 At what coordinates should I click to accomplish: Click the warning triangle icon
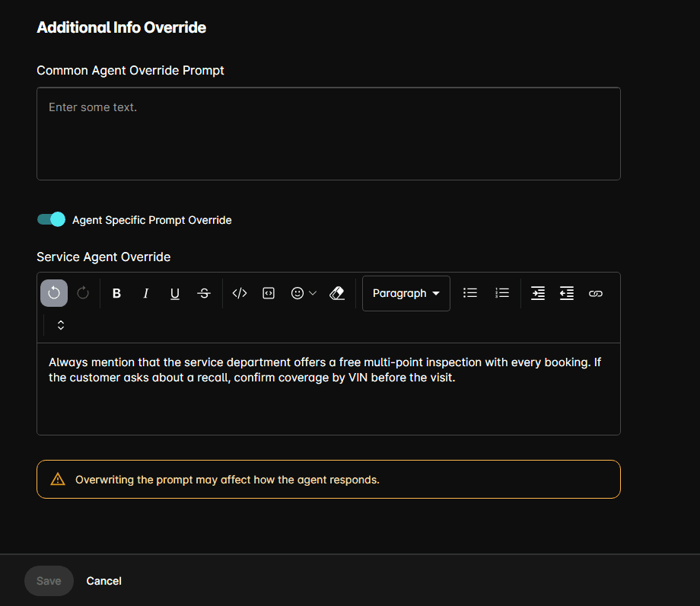58,479
